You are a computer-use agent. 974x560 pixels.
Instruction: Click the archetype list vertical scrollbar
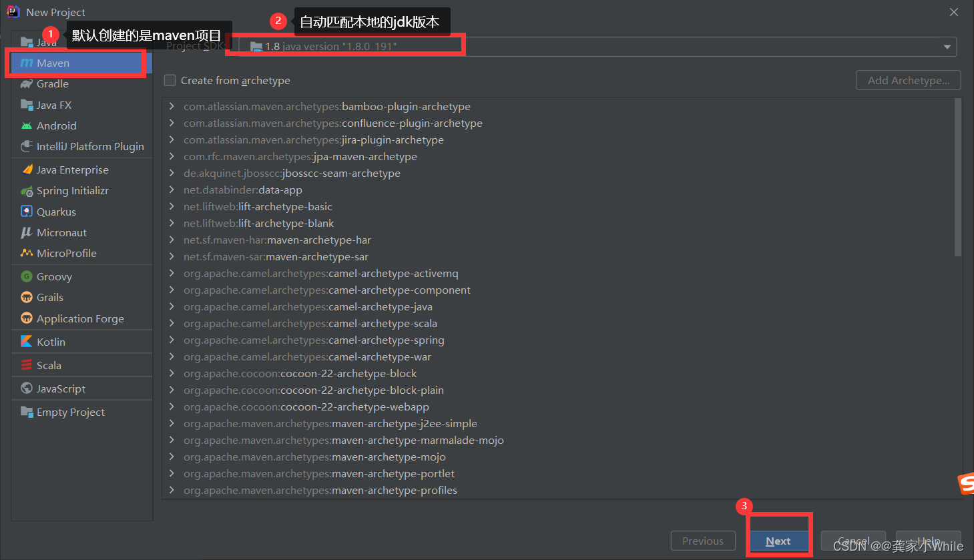[958, 178]
